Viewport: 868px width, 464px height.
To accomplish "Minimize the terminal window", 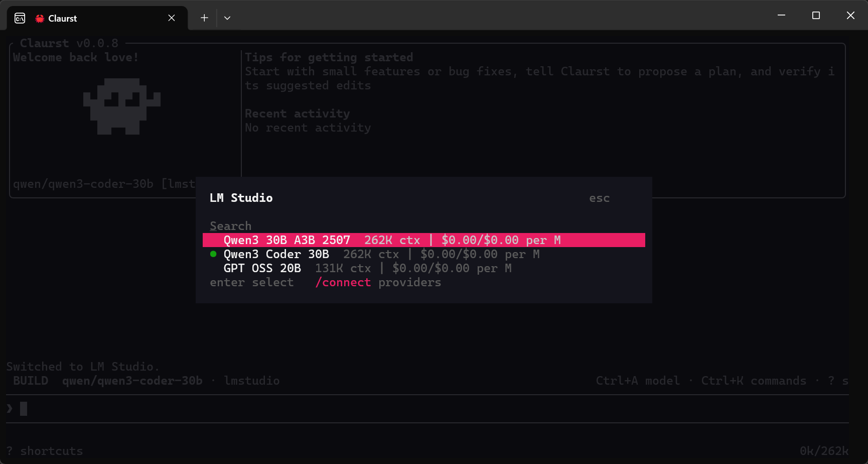I will (781, 15).
